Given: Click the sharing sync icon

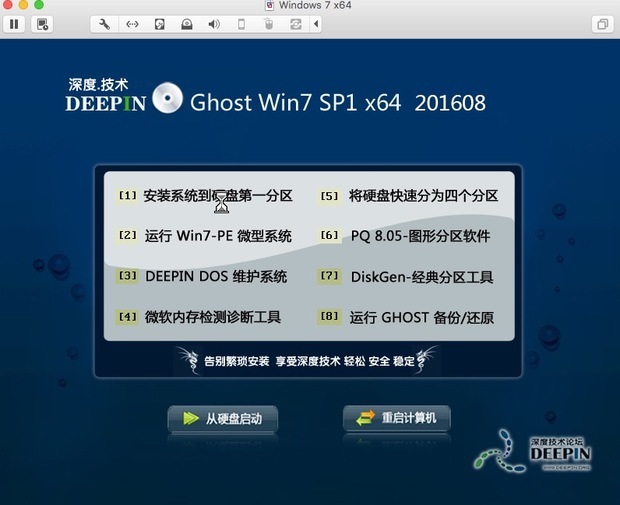Looking at the screenshot, I should (296, 25).
